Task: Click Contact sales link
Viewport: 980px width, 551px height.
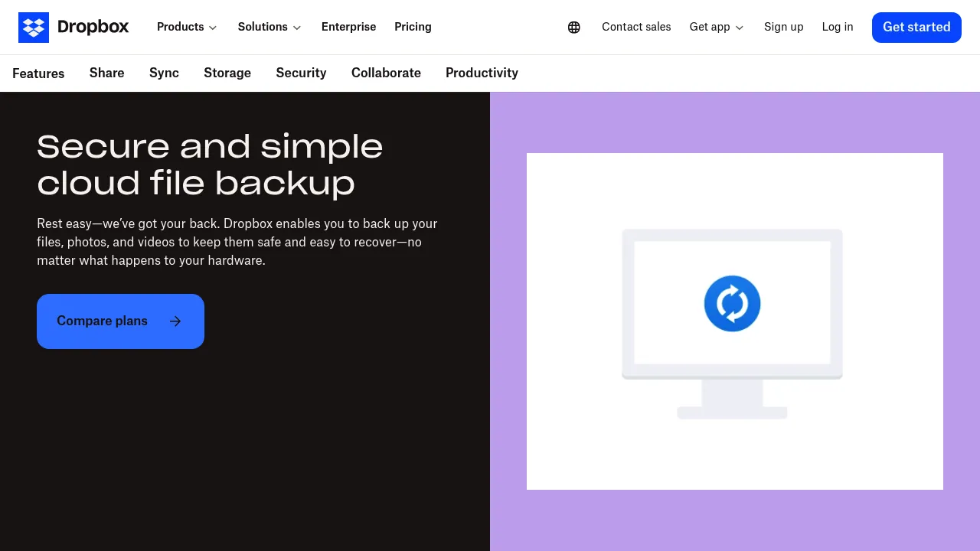Action: coord(636,27)
